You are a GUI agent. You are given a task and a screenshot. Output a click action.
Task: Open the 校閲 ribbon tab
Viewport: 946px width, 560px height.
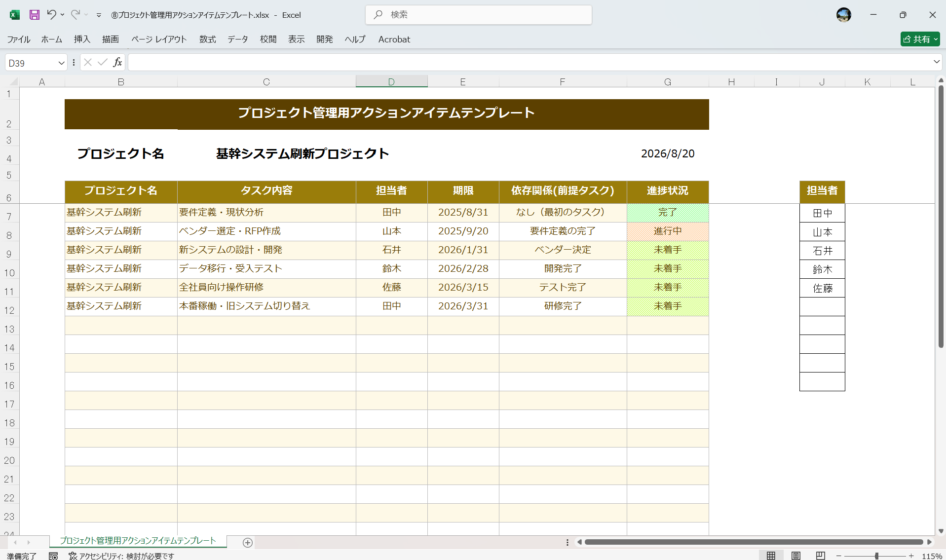268,39
